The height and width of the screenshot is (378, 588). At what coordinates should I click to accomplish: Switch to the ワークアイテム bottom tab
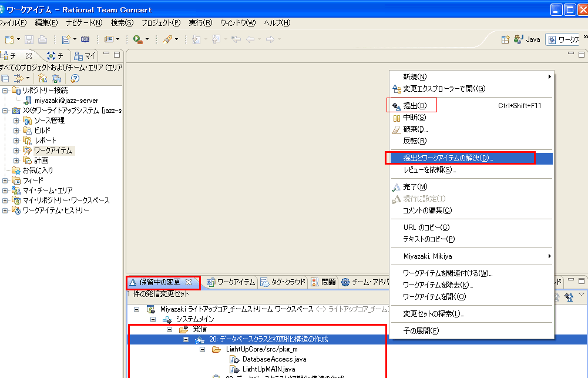click(x=231, y=282)
